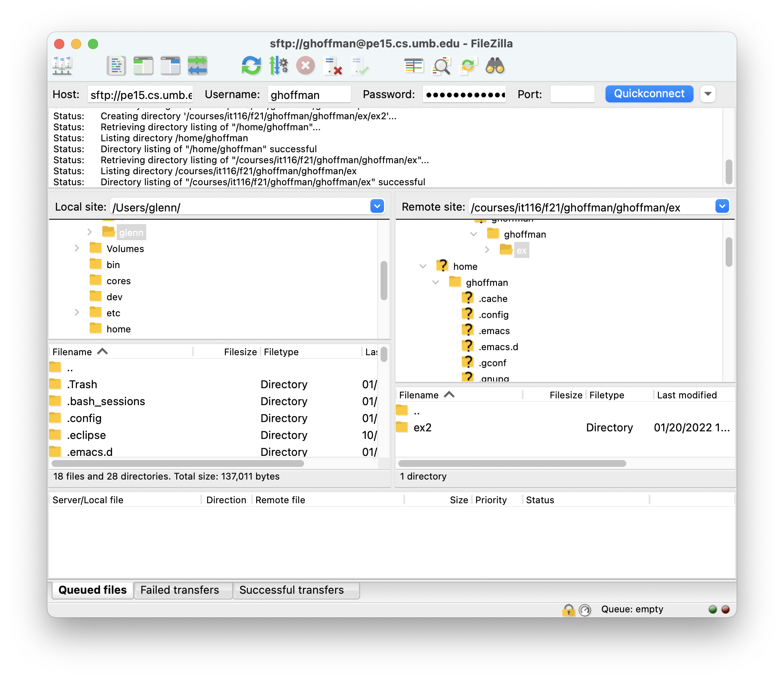Screen dimensions: 784x680
Task: Expand the local etc folder
Action: click(77, 313)
